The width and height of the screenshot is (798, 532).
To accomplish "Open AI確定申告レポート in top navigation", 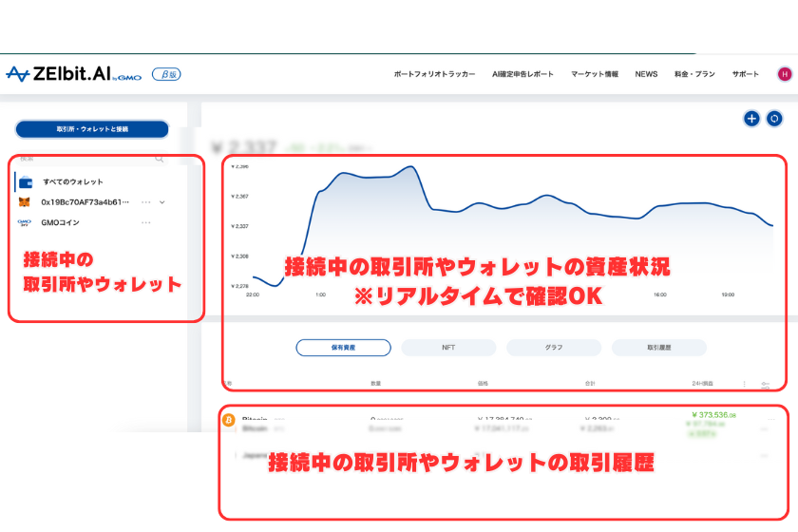I will [522, 74].
